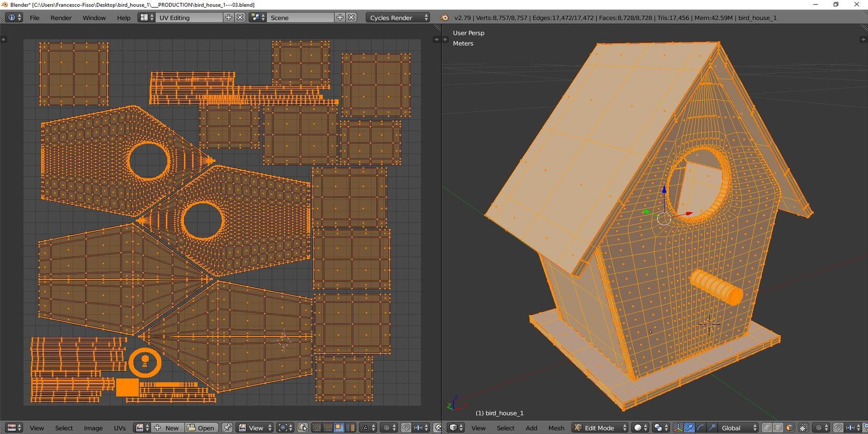Add a new screen layout

tap(229, 18)
